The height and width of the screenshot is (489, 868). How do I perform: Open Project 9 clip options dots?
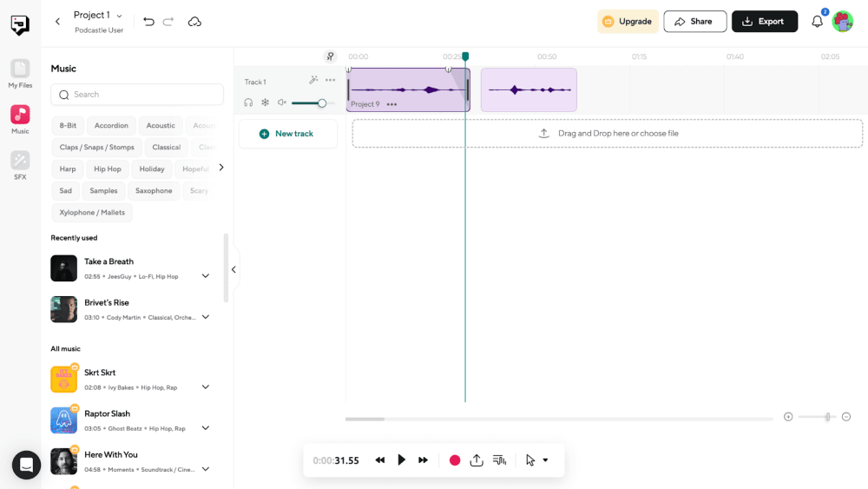(392, 104)
